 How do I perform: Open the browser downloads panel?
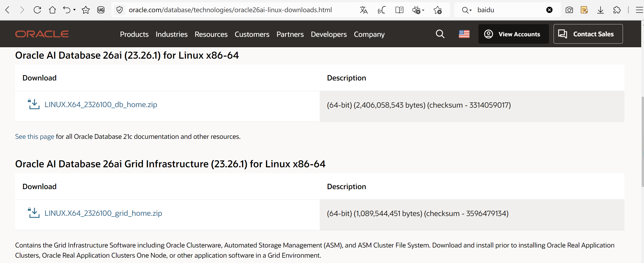point(600,10)
